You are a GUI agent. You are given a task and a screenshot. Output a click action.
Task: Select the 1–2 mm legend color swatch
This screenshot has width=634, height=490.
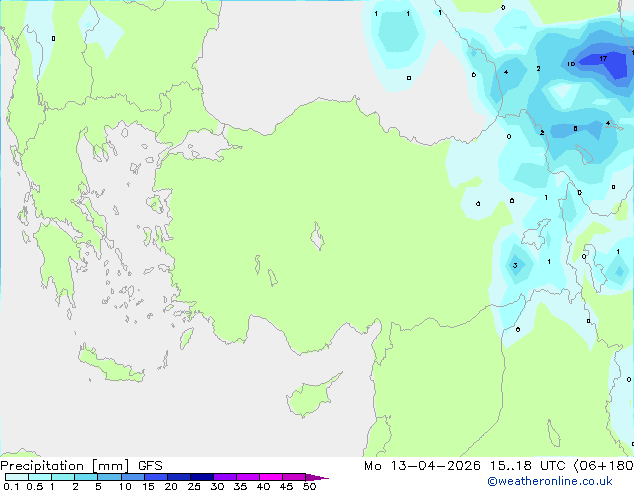pyautogui.click(x=63, y=477)
